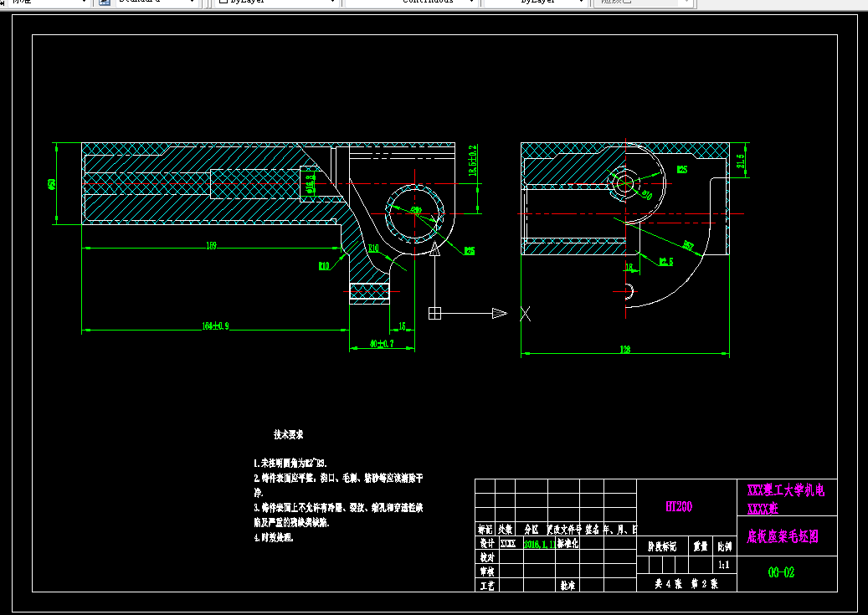
Task: Select the R2.5 radius label
Action: [x=666, y=262]
